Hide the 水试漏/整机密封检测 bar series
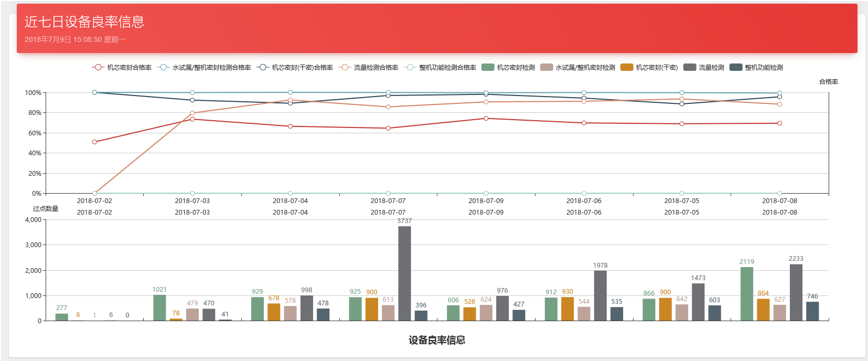The image size is (868, 361). 546,67
